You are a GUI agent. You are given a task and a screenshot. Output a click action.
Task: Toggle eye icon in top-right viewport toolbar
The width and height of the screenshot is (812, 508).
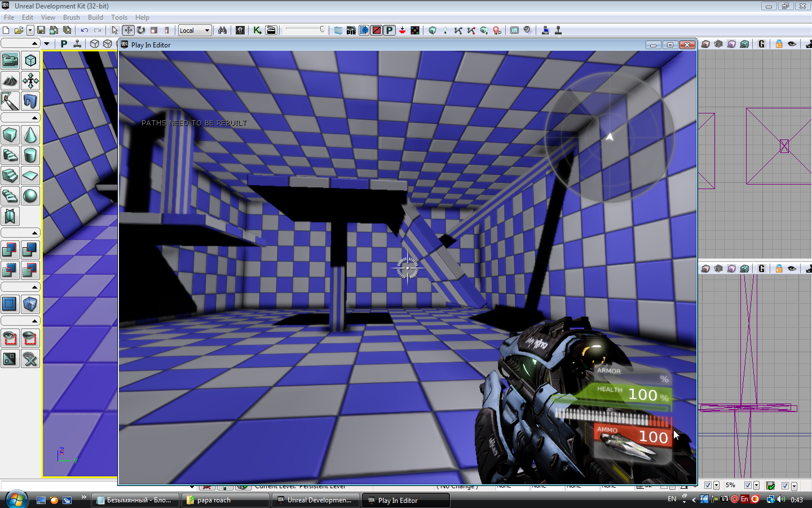click(792, 44)
